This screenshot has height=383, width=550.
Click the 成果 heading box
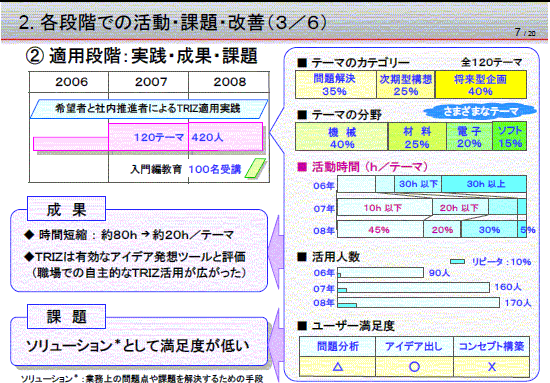click(66, 209)
